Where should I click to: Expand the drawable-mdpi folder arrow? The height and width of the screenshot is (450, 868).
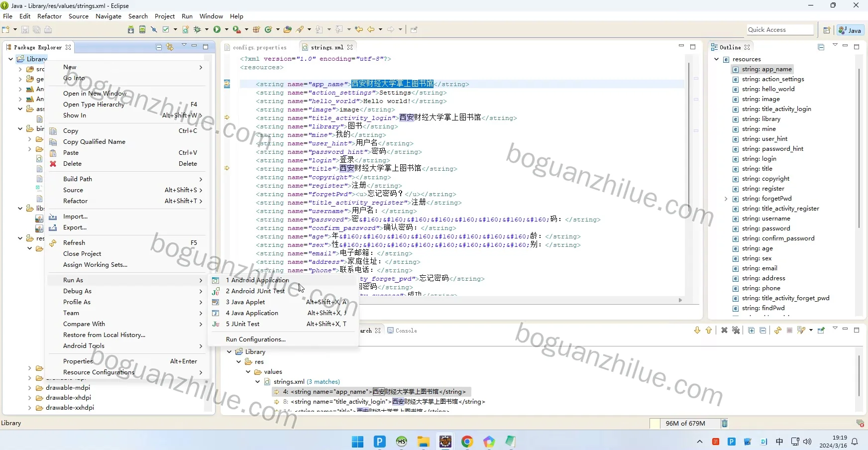[x=29, y=388]
